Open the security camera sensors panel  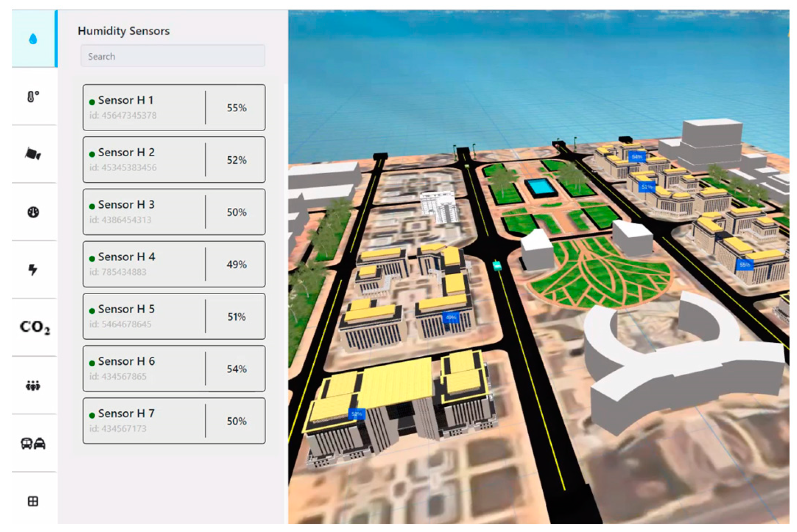pos(33,154)
